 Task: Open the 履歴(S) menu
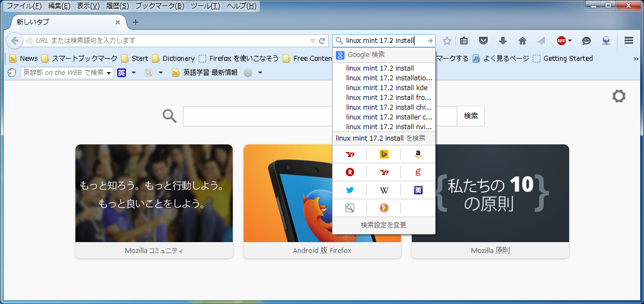pyautogui.click(x=118, y=6)
